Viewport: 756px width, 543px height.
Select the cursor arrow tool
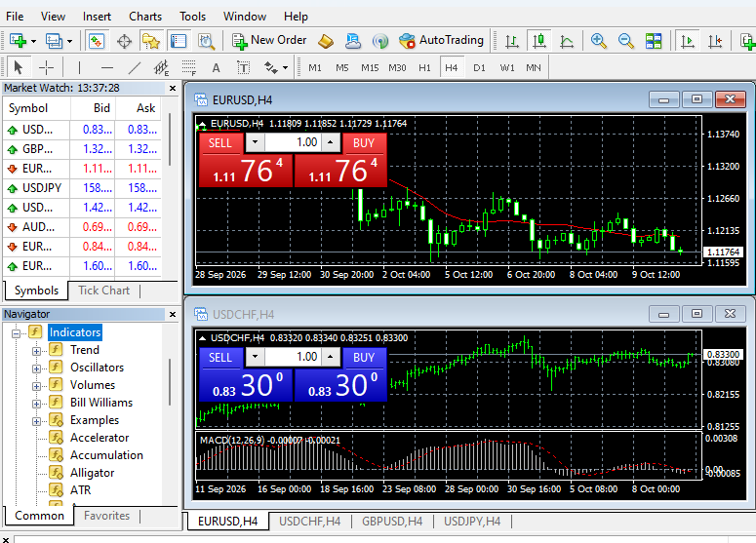pyautogui.click(x=19, y=67)
